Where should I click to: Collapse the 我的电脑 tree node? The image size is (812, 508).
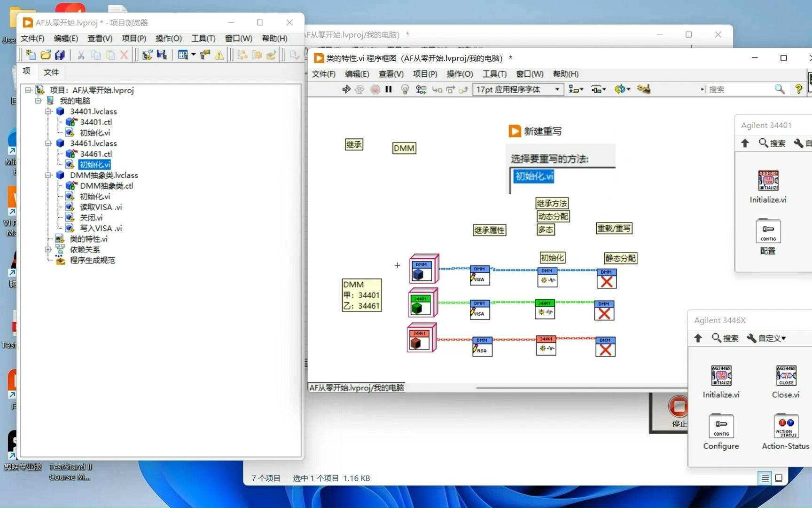pyautogui.click(x=38, y=101)
